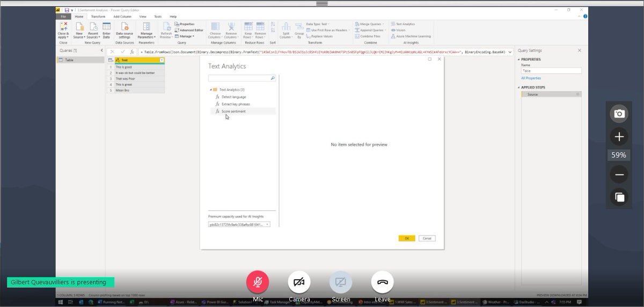The height and width of the screenshot is (307, 644).
Task: Open the Merge Queries dropdown
Action: pos(369,24)
